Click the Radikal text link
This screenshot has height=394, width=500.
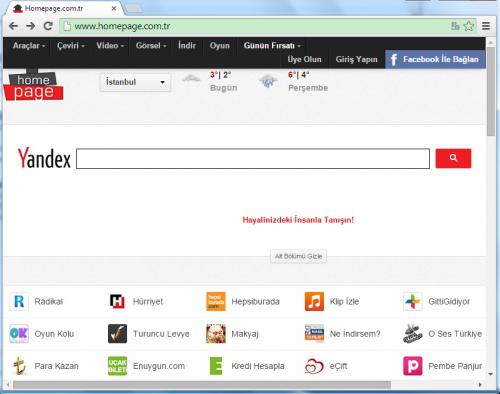[49, 302]
